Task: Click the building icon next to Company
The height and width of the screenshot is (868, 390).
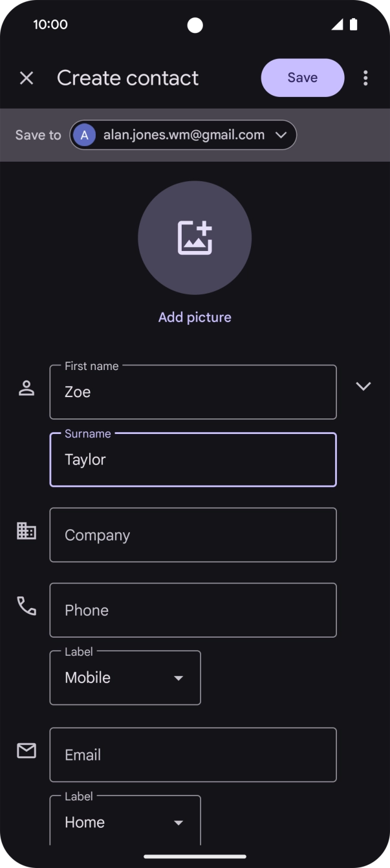Action: 27,530
